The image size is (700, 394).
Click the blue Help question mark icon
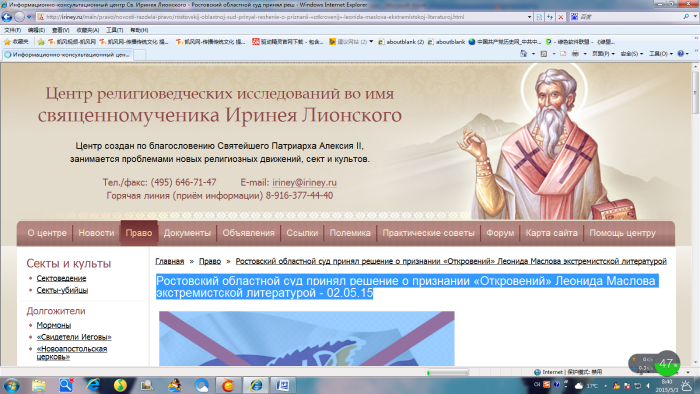click(680, 54)
